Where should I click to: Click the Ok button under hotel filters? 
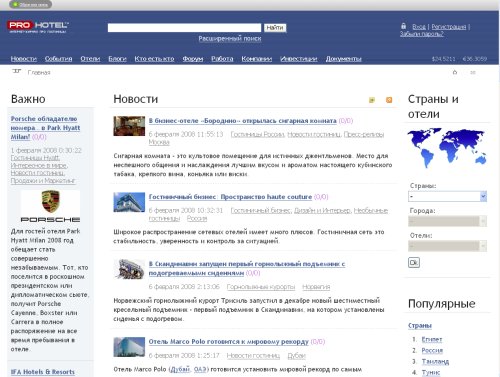pos(414,263)
